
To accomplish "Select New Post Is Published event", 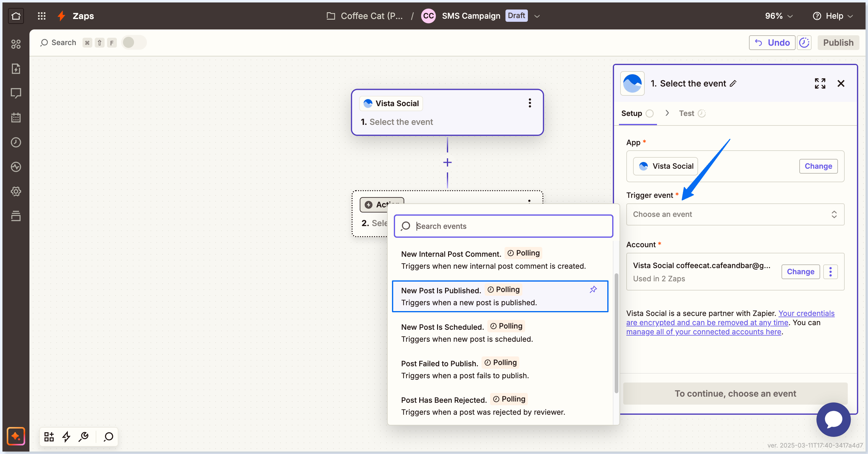I will point(500,296).
